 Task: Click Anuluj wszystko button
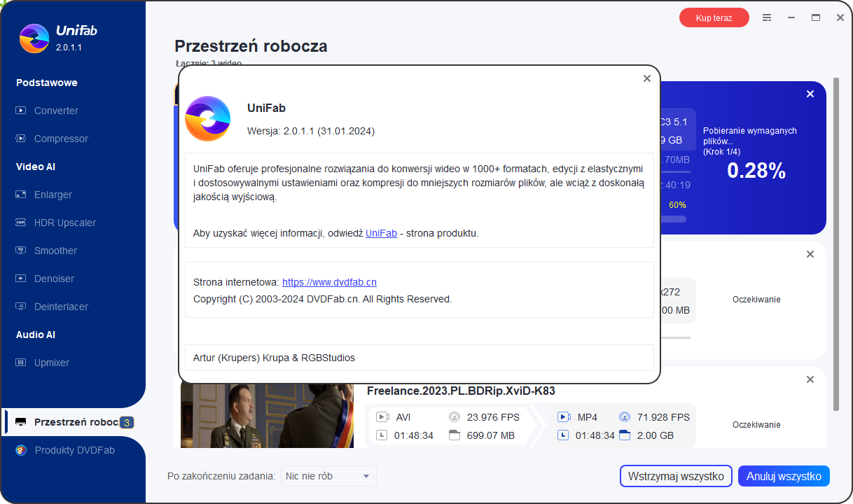pos(784,476)
